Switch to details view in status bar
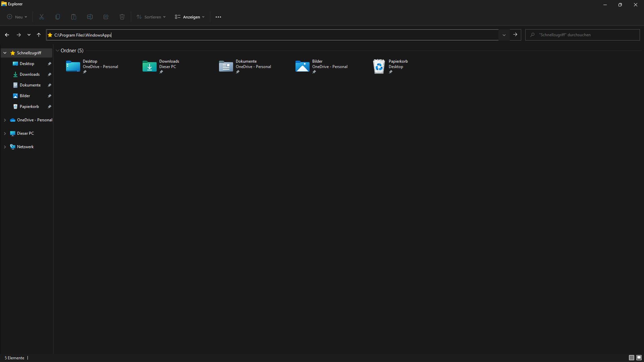The height and width of the screenshot is (362, 644). click(631, 358)
